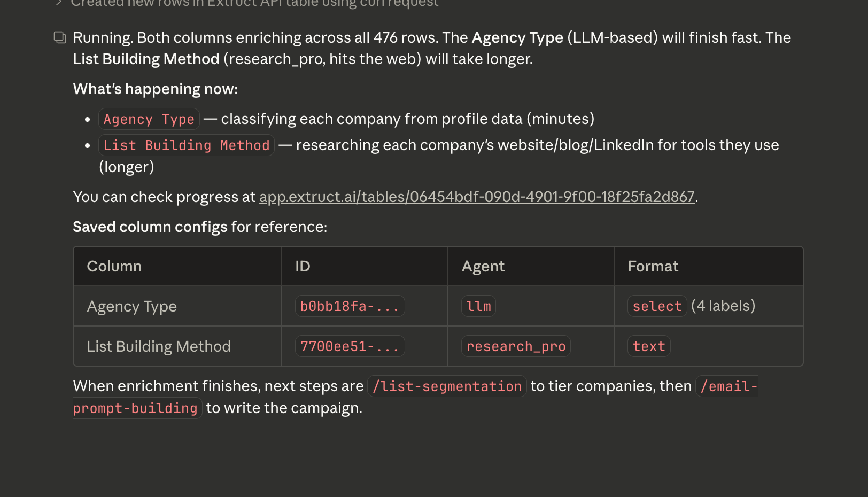Click the 'llm' agent code chip
The image size is (868, 497).
pyautogui.click(x=478, y=306)
